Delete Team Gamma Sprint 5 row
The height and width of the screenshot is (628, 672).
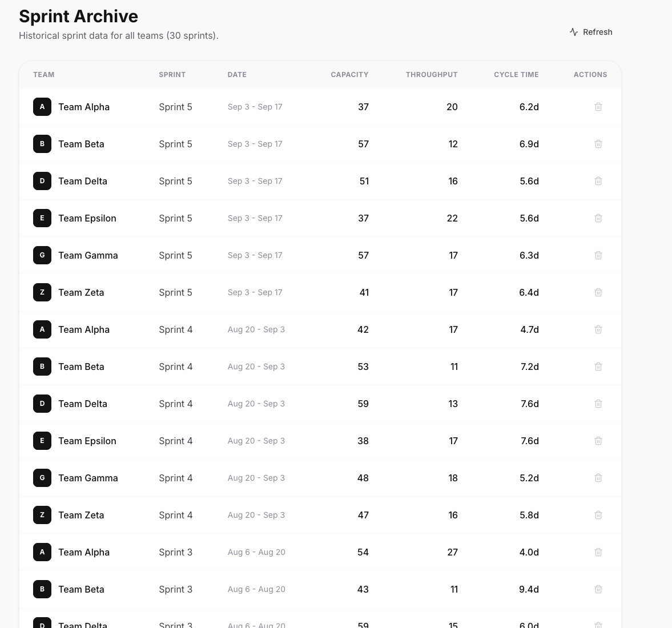598,255
